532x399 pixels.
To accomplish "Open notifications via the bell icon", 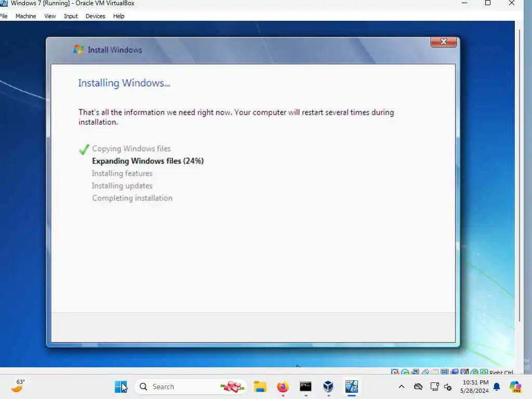I will [x=497, y=387].
